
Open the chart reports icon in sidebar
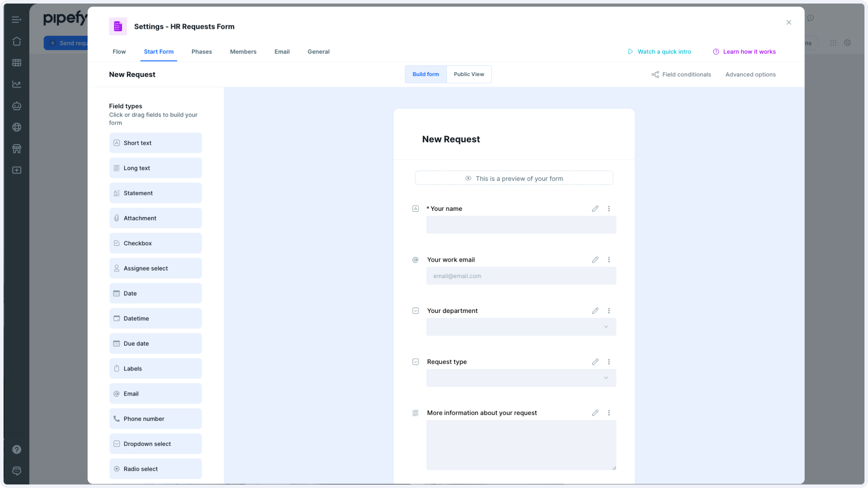pyautogui.click(x=17, y=84)
